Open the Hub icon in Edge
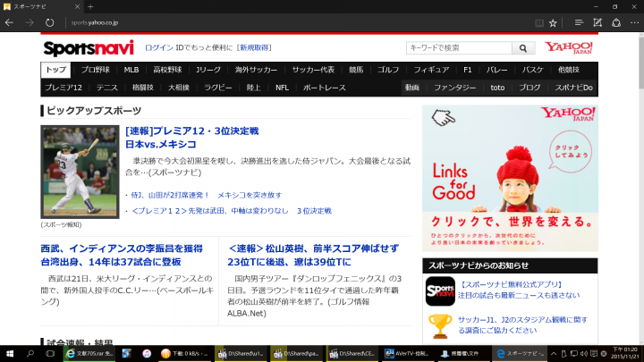 [x=579, y=22]
